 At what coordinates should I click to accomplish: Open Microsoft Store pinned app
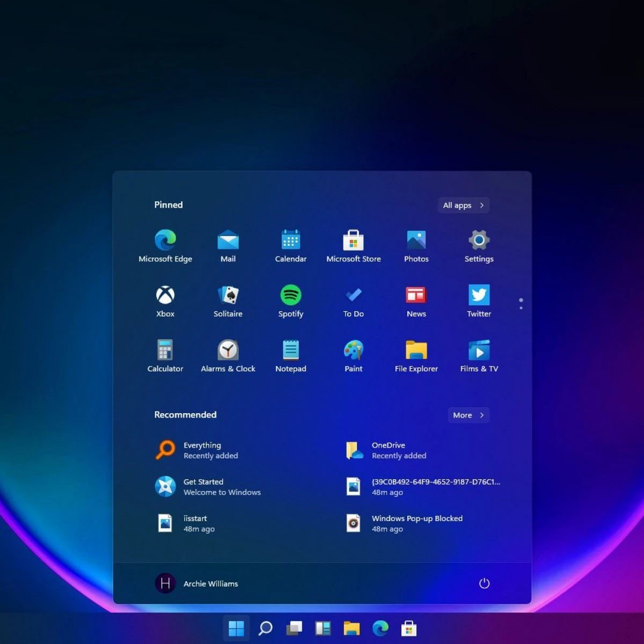click(x=354, y=246)
